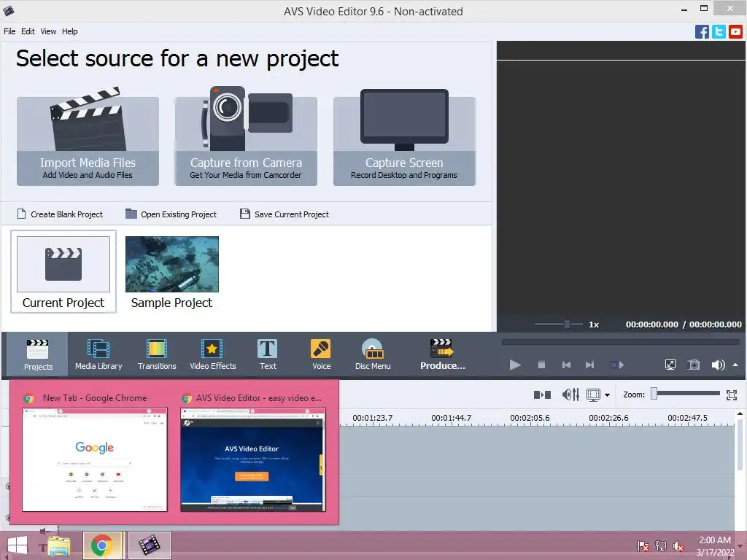Expand the timeline view dropdown arrow
This screenshot has width=747, height=560.
pyautogui.click(x=607, y=394)
